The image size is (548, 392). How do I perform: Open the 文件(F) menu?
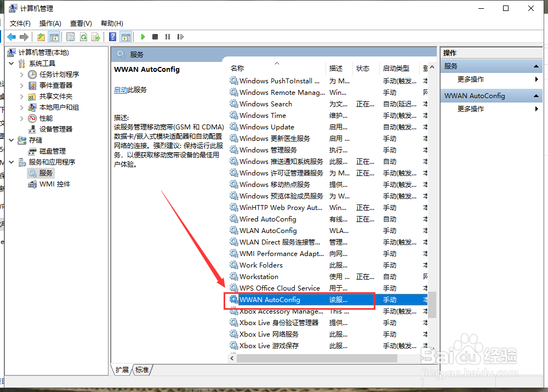point(20,24)
